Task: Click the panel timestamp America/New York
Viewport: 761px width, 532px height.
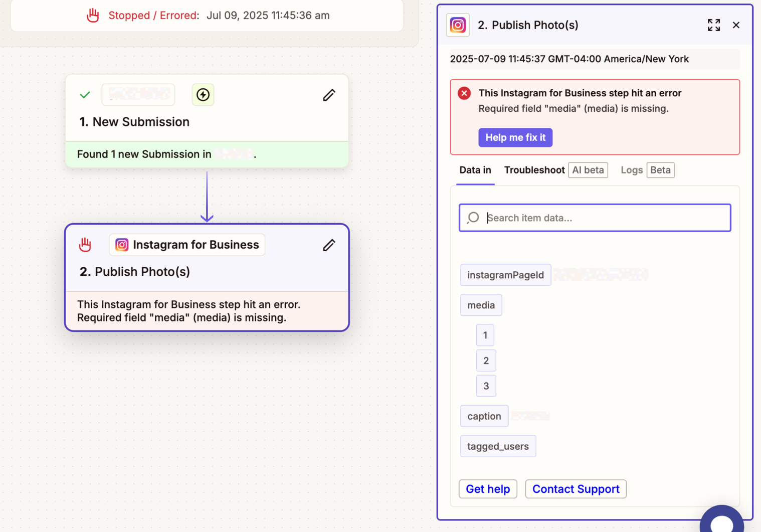Action: (x=569, y=59)
